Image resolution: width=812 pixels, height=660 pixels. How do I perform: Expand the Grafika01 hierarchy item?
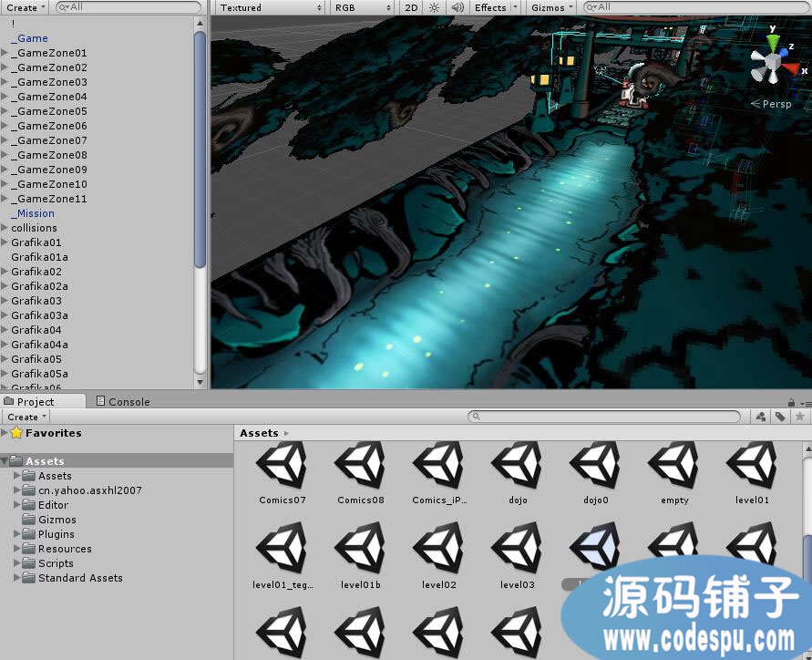[5, 242]
